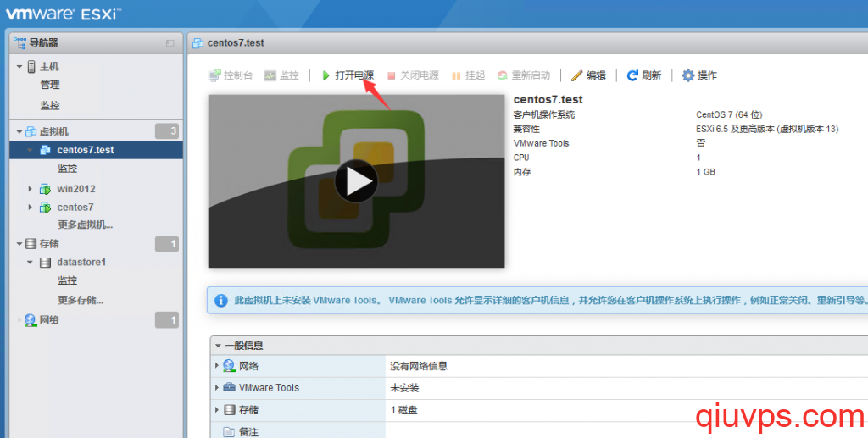Collapse the centos7.test tree node

30,150
